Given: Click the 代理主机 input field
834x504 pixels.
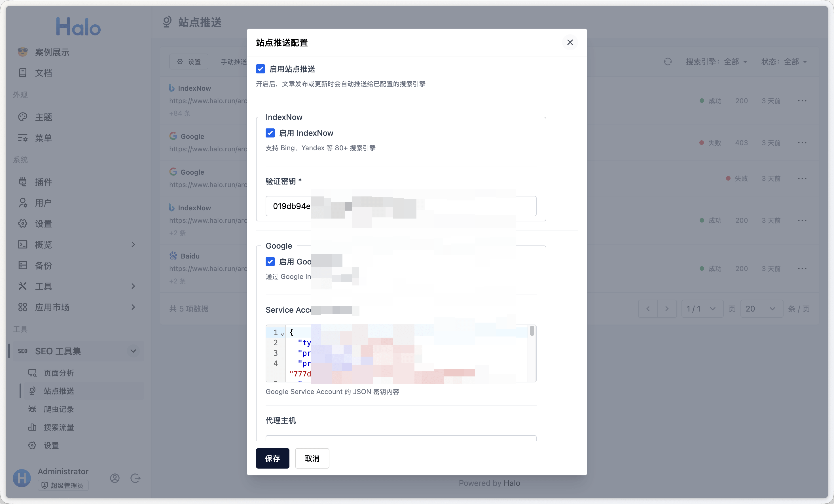Looking at the screenshot, I should pyautogui.click(x=401, y=438).
